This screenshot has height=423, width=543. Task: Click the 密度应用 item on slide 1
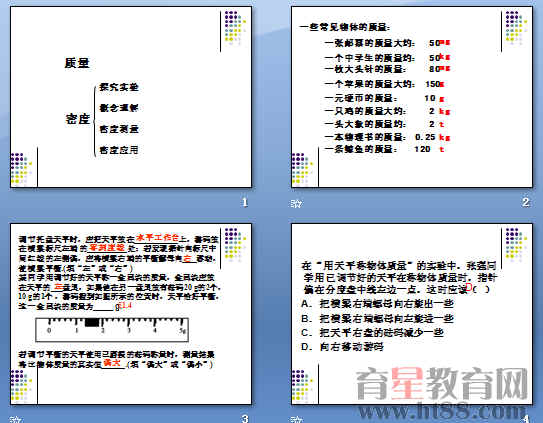coord(119,150)
